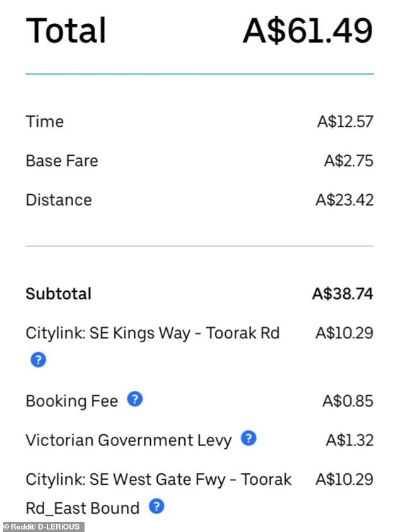
Task: Open help icon beside Rd_East Bound
Action: point(156,506)
